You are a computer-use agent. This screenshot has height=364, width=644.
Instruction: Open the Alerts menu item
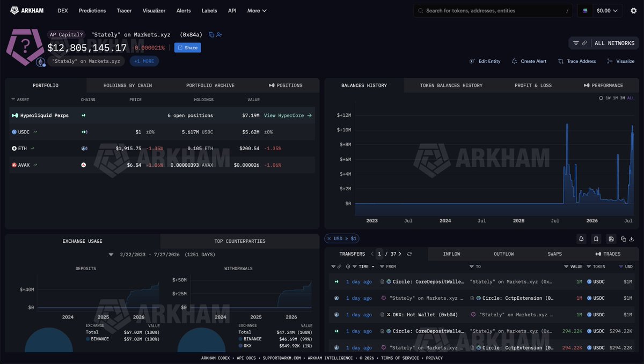(184, 11)
